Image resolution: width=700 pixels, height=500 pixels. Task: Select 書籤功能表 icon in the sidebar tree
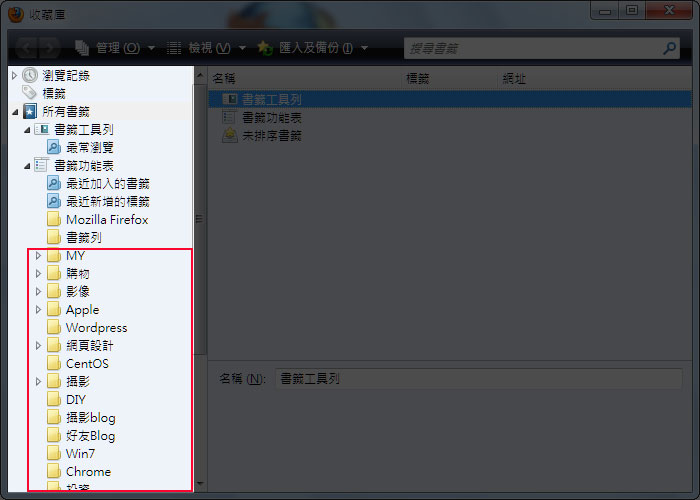(42, 165)
